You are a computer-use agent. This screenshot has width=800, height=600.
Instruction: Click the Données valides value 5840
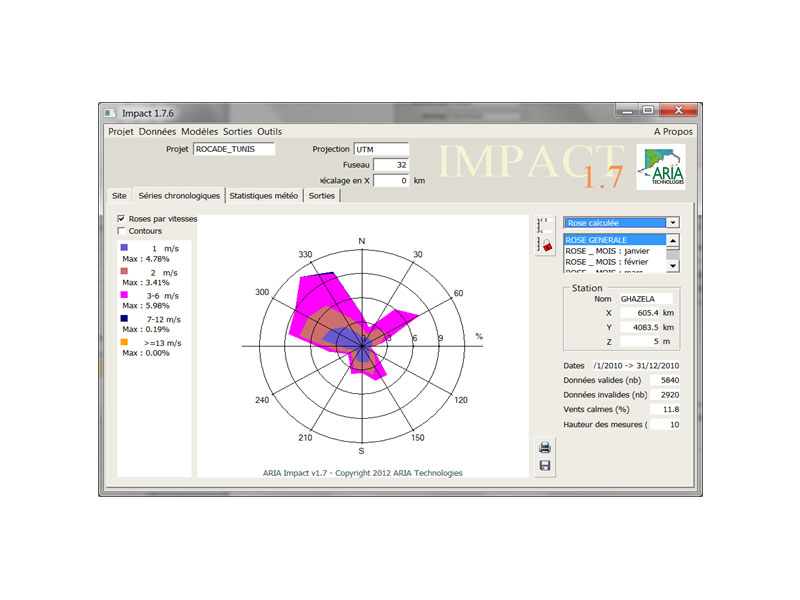(664, 380)
